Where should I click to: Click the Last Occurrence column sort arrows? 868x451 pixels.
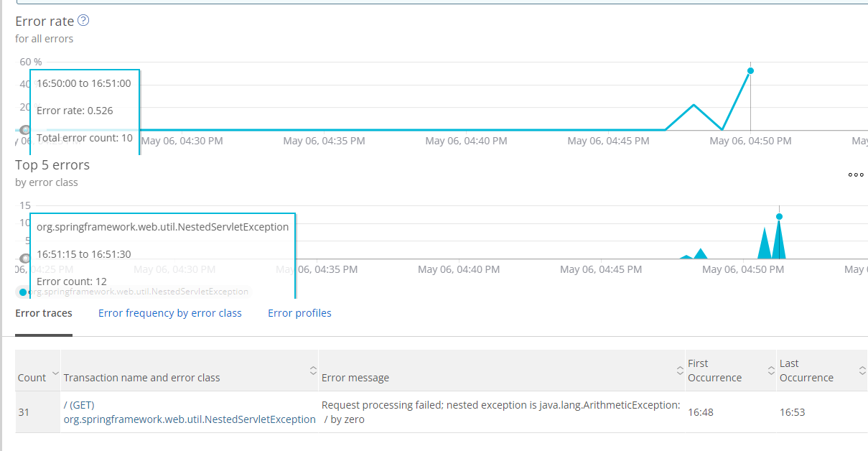tap(862, 371)
